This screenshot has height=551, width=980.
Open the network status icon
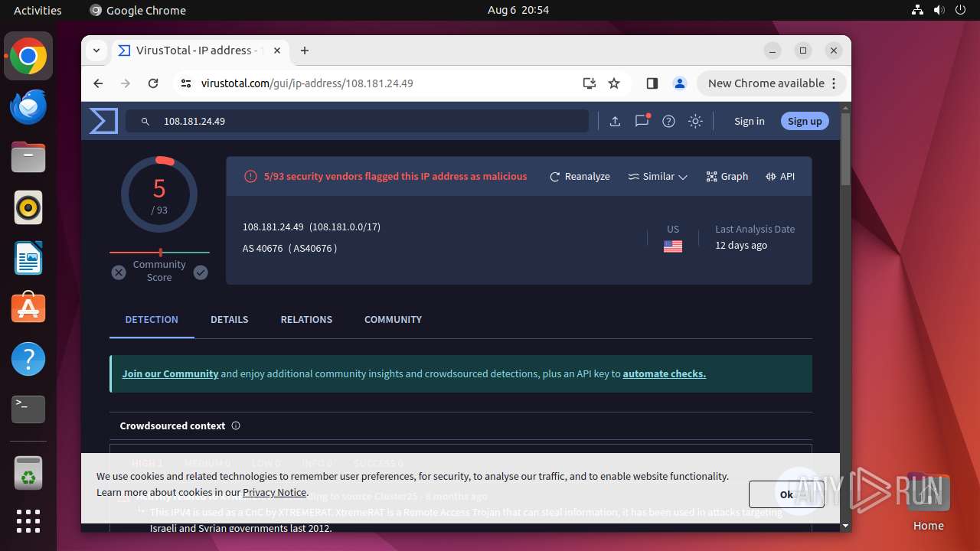[x=917, y=10]
